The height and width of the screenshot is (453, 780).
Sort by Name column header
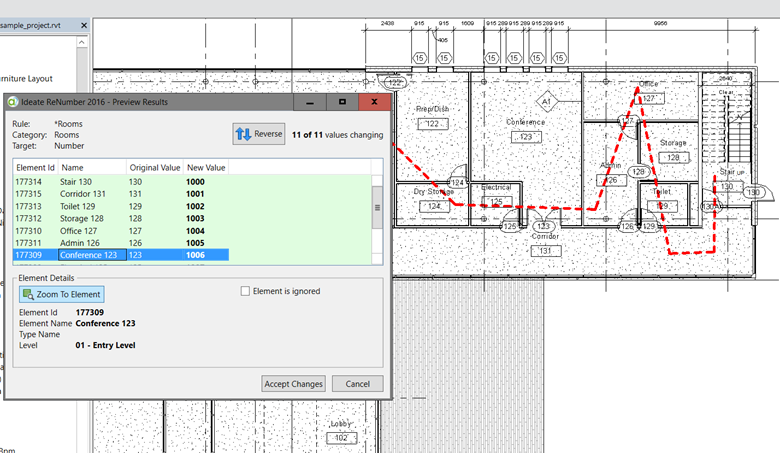click(x=92, y=168)
